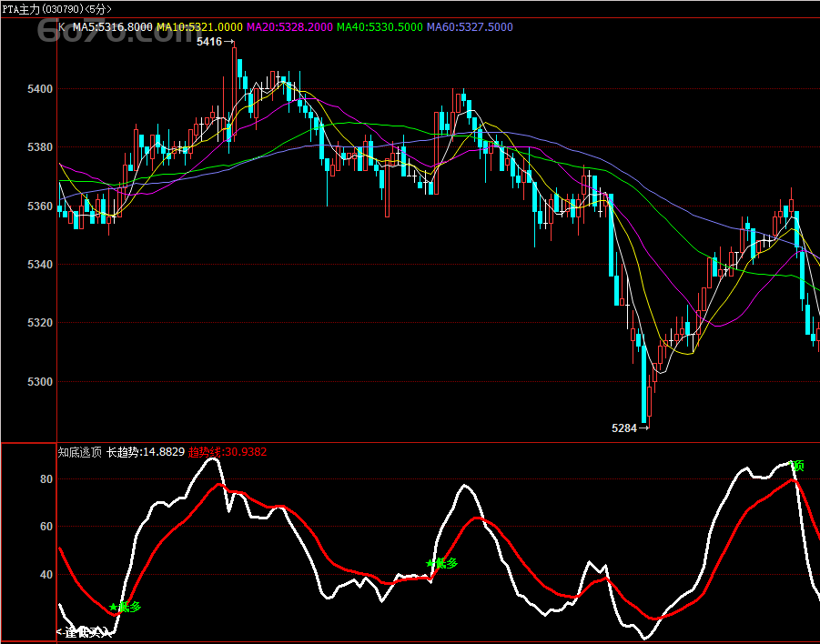Click the 5284 low price arrow marker
Viewport: 820px width, 644px height.
630,427
